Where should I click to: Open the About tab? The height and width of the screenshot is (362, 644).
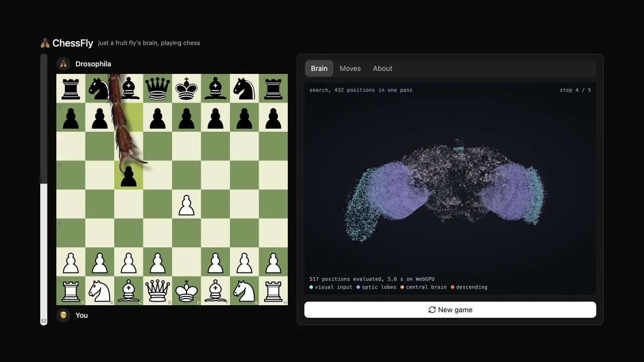coord(382,68)
